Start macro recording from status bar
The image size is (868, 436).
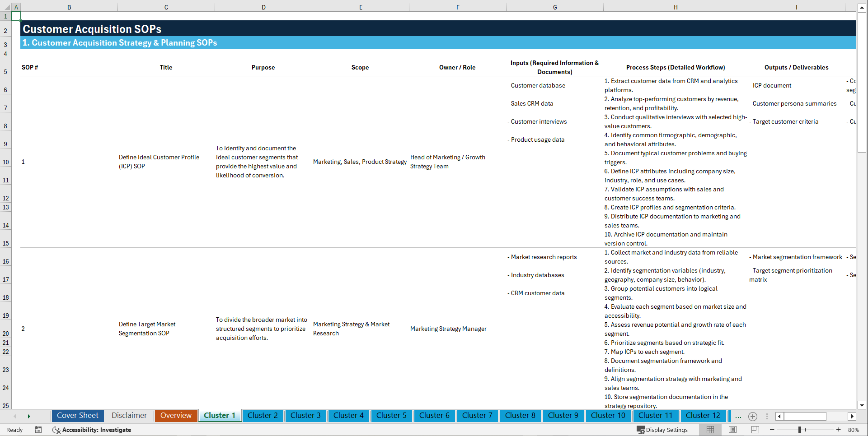(x=38, y=430)
